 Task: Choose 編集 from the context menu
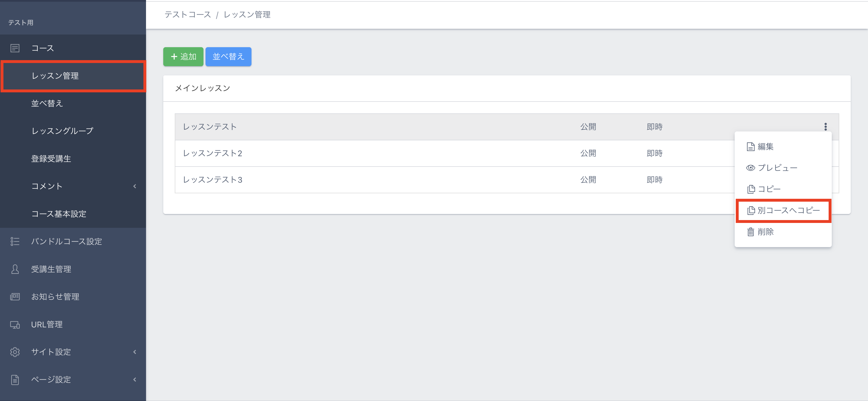pyautogui.click(x=765, y=147)
